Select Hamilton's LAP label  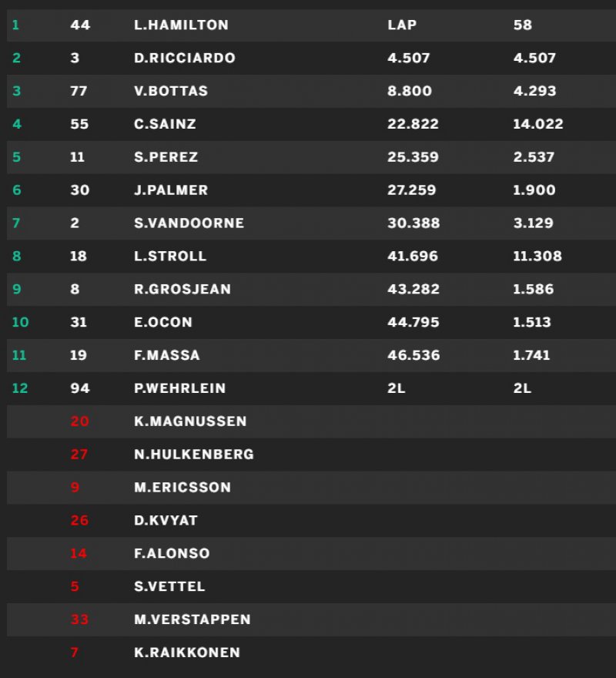click(x=402, y=25)
